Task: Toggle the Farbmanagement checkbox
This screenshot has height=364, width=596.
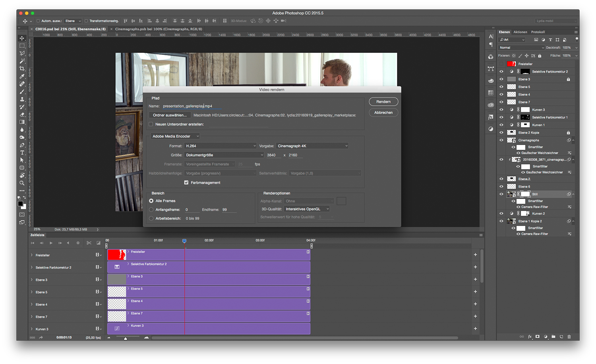Action: tap(186, 183)
